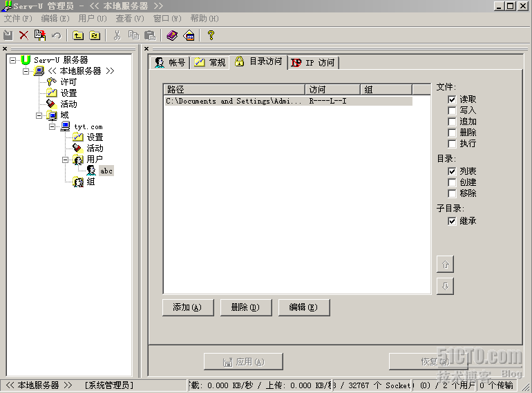The width and height of the screenshot is (532, 393).
Task: Open 活动 under tyt.com domain
Action: pos(95,148)
